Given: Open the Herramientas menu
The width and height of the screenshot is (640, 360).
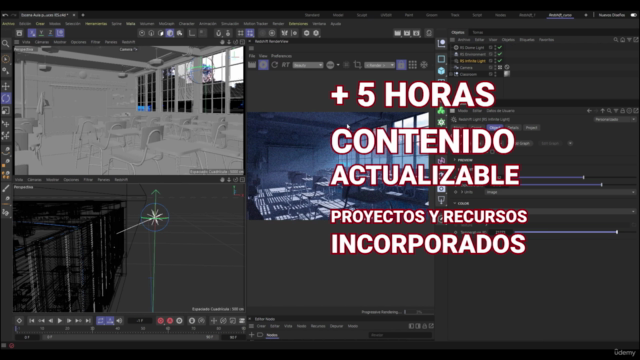Looking at the screenshot, I should [x=96, y=24].
